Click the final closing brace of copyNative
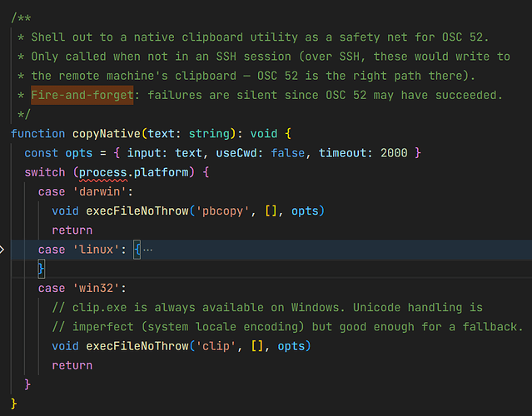Viewport: 532px width, 416px height. pos(14,404)
